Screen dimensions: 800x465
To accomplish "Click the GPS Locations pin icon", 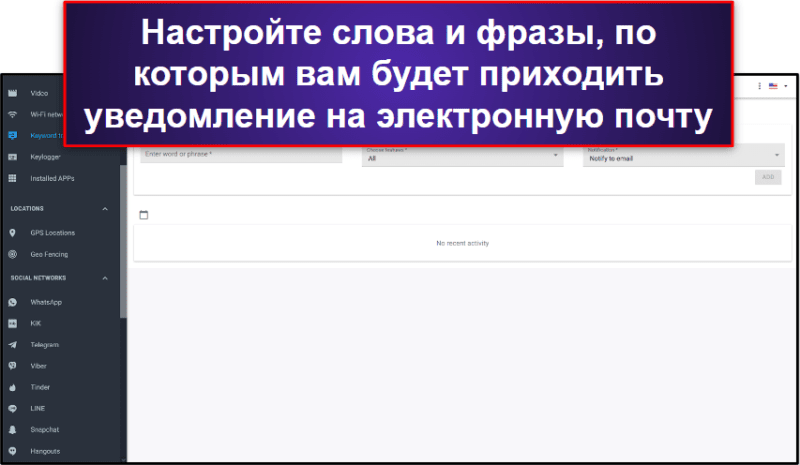I will [x=13, y=233].
